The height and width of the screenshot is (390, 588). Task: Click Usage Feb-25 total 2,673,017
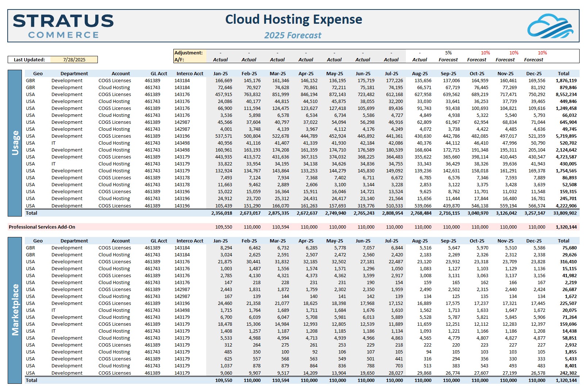(250, 213)
